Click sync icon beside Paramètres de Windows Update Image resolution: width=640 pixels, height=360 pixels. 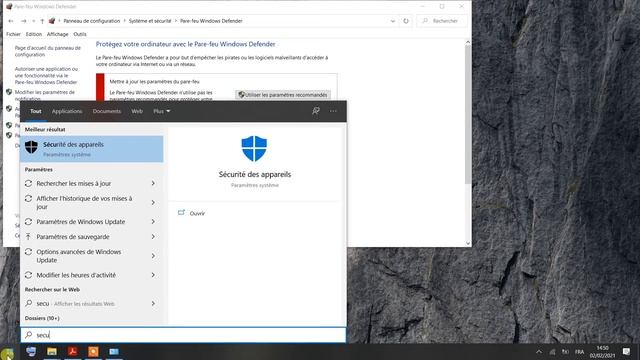(x=28, y=222)
